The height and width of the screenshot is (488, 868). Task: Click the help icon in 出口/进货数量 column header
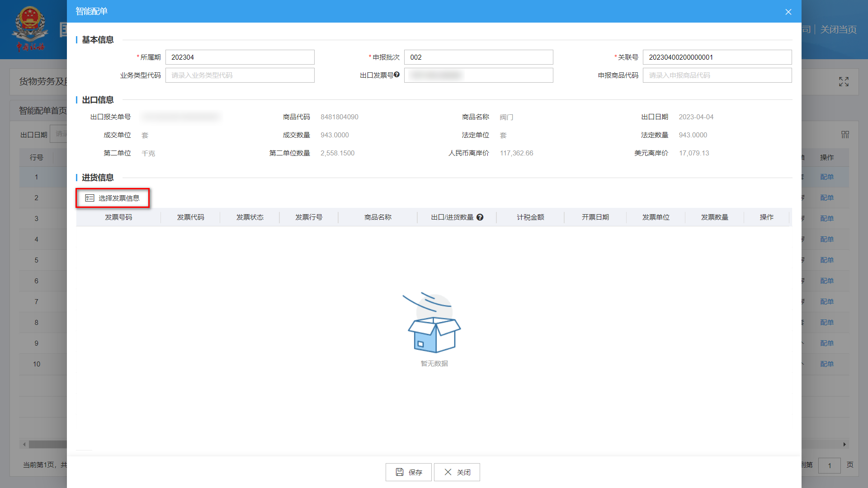[x=480, y=217]
